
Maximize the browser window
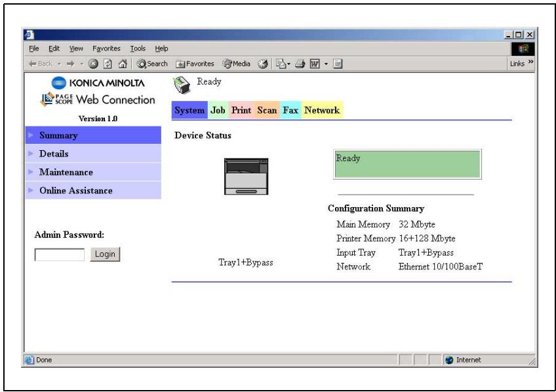tap(518, 35)
